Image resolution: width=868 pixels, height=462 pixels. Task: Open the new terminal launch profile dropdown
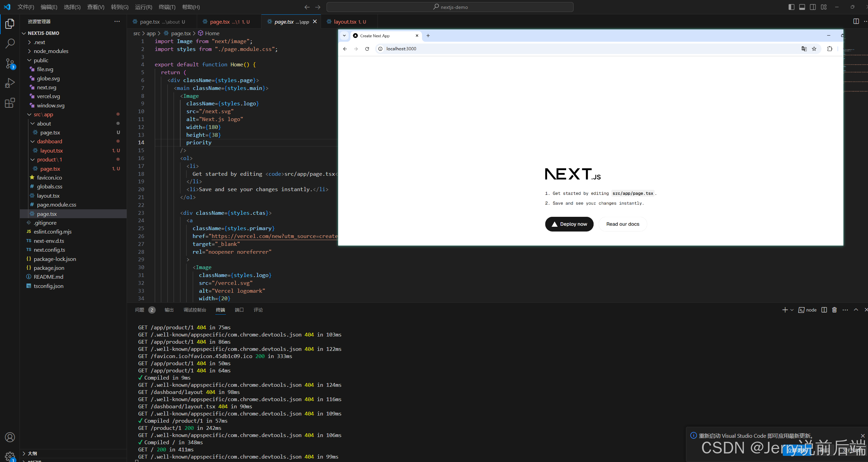792,310
